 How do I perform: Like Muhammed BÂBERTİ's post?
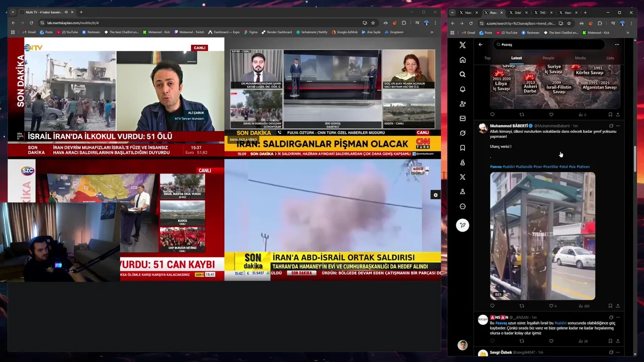[x=551, y=306]
